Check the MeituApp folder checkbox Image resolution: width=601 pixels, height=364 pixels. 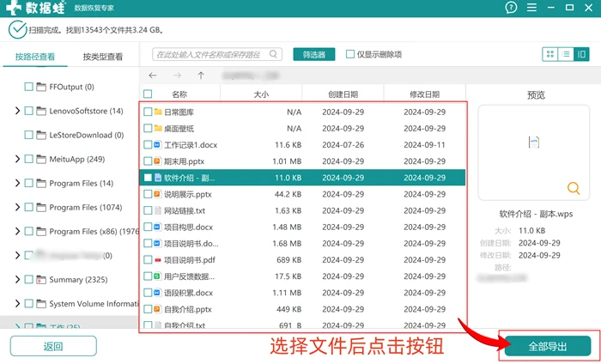pos(28,159)
